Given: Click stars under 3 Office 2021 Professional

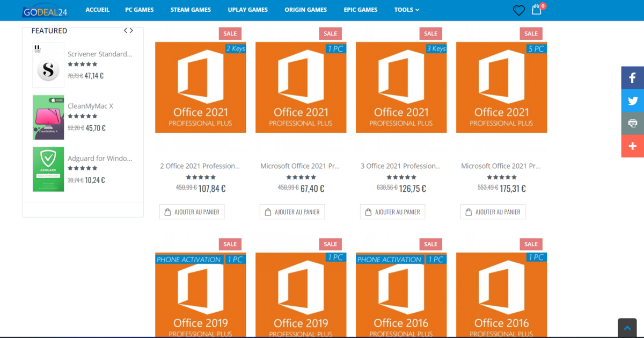Looking at the screenshot, I should click(x=401, y=177).
